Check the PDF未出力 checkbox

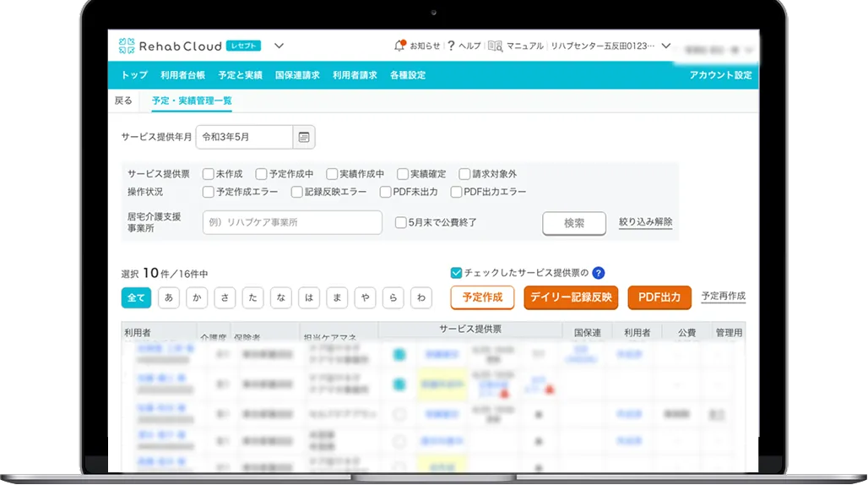click(x=385, y=192)
